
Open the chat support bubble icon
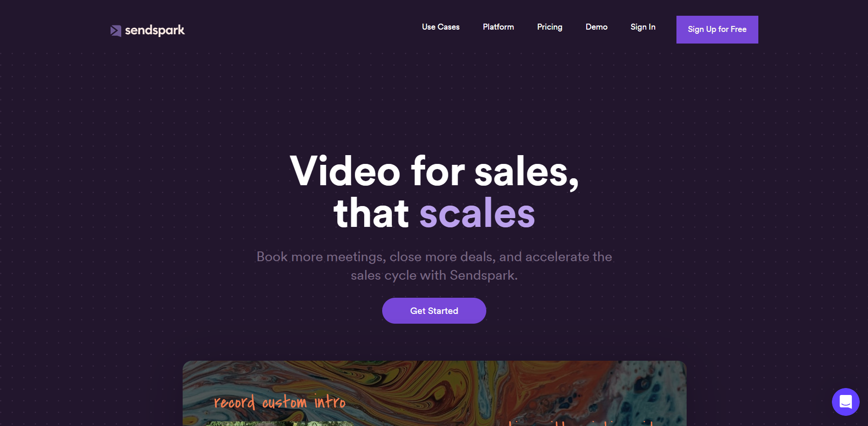[845, 402]
